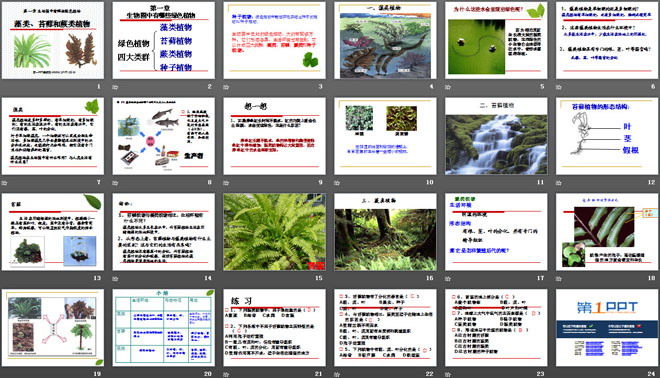
Task: Select slide 20 summary table 小结
Action: click(x=163, y=327)
